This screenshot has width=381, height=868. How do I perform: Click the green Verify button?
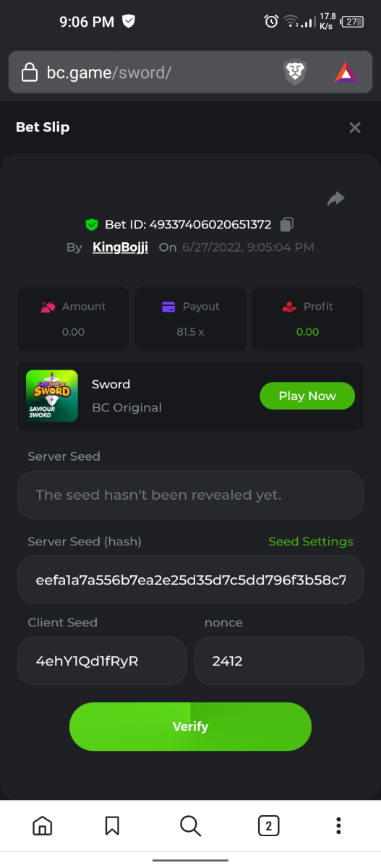pyautogui.click(x=190, y=726)
